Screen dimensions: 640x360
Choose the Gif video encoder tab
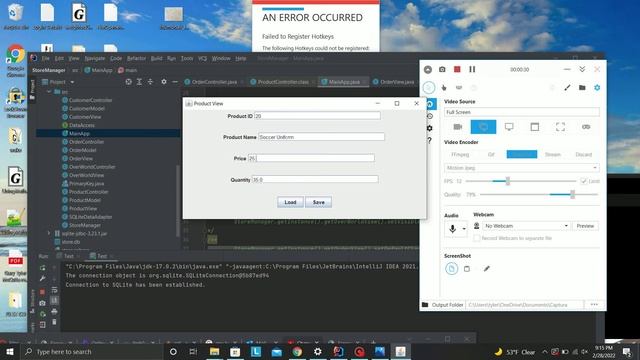[491, 154]
